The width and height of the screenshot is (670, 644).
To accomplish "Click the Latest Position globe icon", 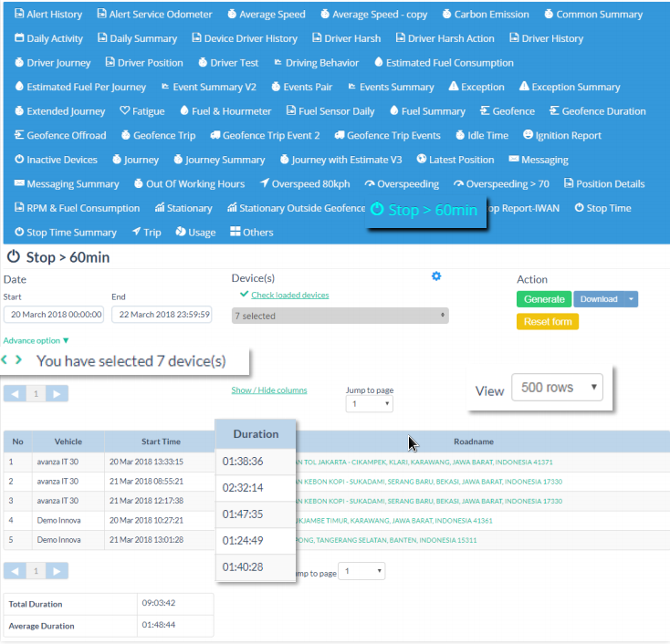I will tap(422, 159).
